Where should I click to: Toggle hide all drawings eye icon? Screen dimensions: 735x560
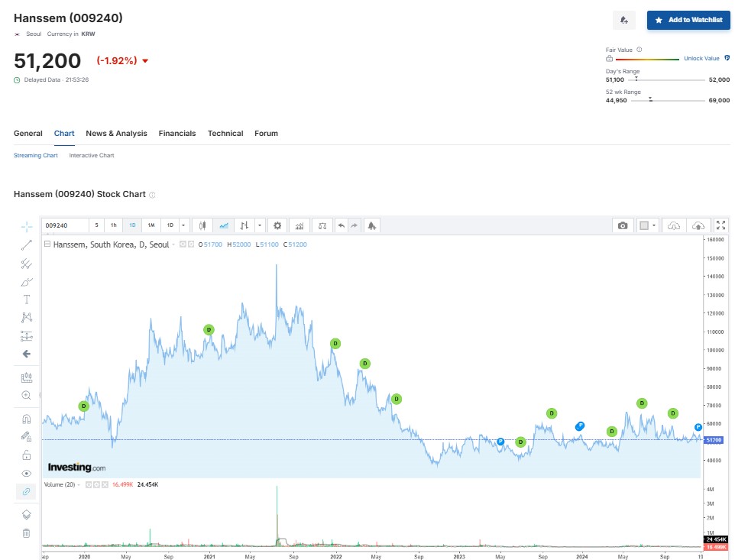click(27, 474)
